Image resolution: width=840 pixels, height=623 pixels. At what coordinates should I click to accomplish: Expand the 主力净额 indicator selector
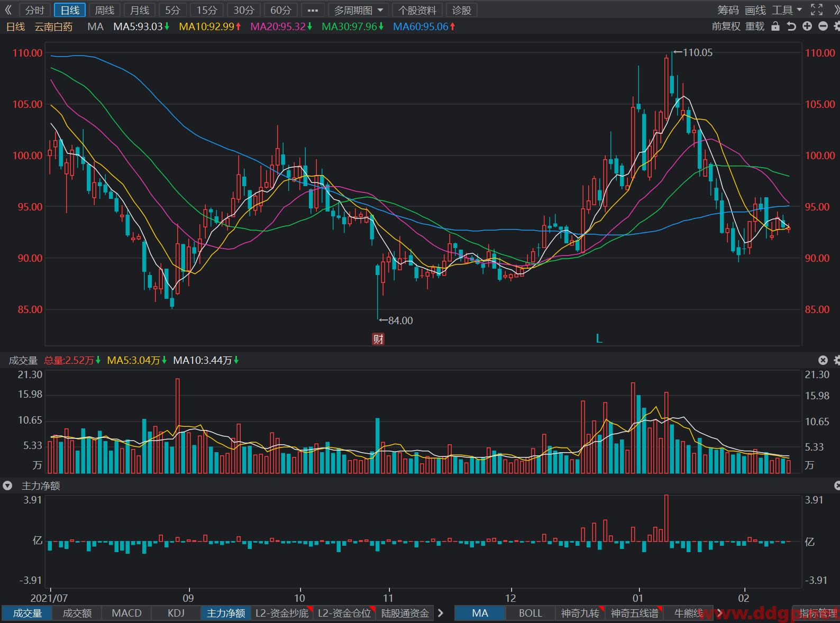pos(8,485)
